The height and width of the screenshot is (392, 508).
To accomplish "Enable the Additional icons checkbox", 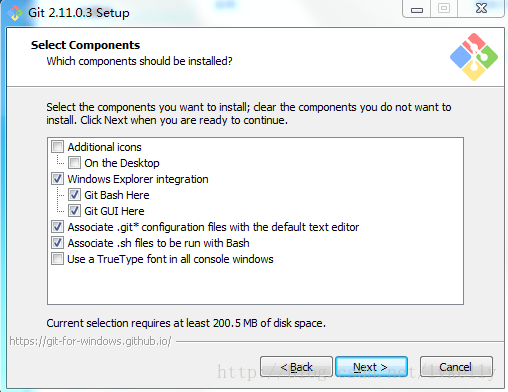I will click(57, 147).
